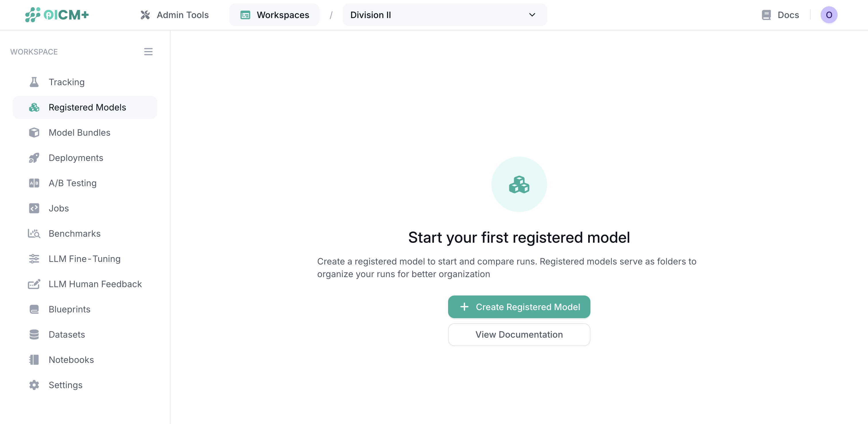
Task: Open Jobs using the code brackets icon
Action: point(34,208)
